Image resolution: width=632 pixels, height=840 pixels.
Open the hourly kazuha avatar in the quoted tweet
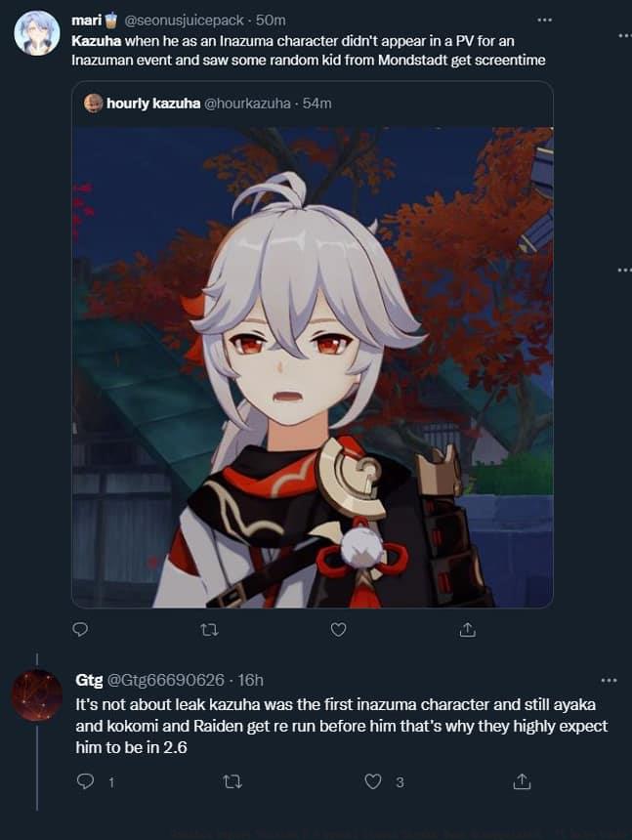(x=94, y=104)
